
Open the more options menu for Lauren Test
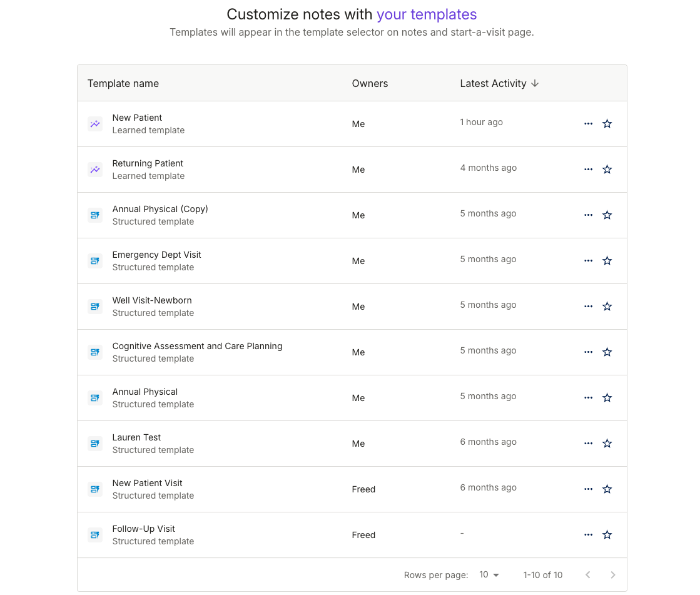(x=588, y=443)
